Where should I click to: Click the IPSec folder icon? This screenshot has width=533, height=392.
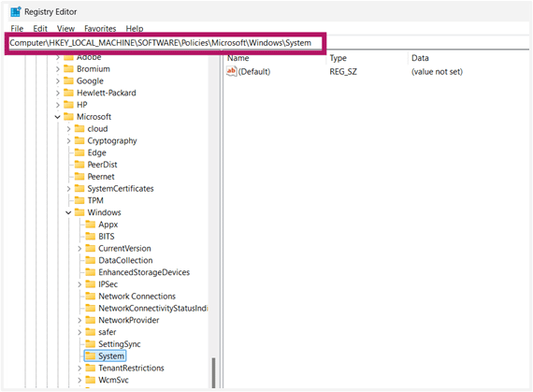tap(90, 284)
